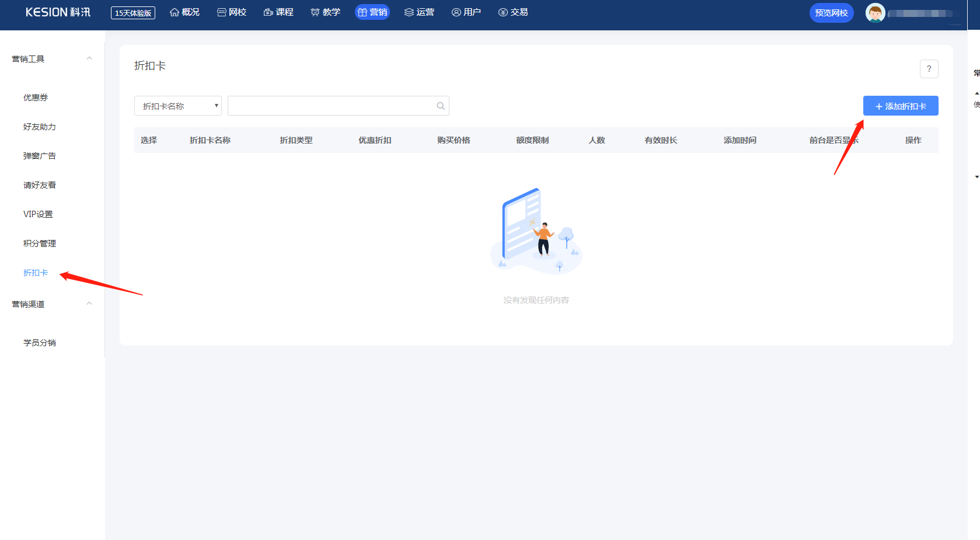980x540 pixels.
Task: Collapse the 营销工具 sidebar group
Action: point(89,58)
